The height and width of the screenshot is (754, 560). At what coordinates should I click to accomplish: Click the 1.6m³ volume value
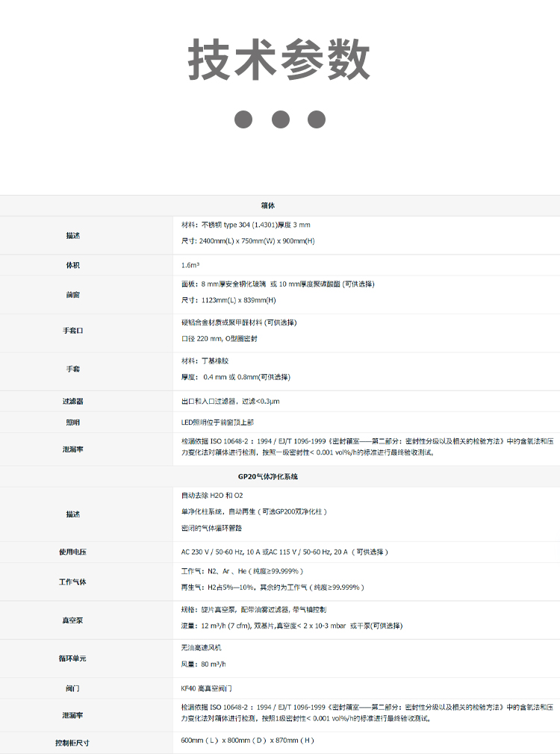tap(190, 265)
